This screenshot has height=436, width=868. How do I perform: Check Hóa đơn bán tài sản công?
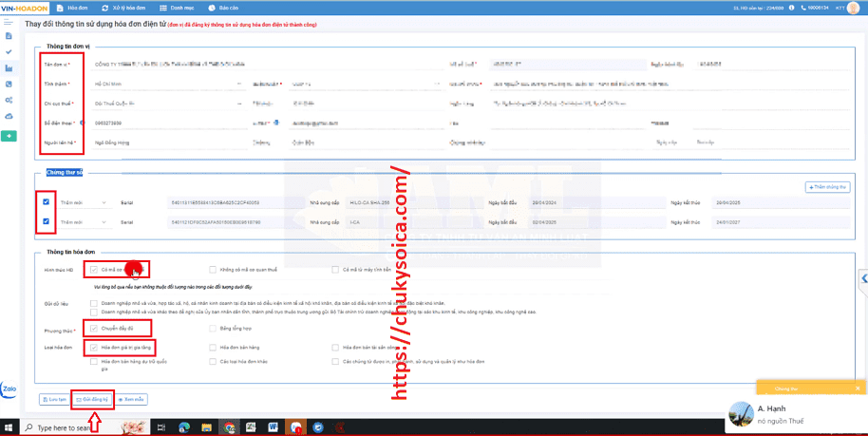(x=335, y=348)
